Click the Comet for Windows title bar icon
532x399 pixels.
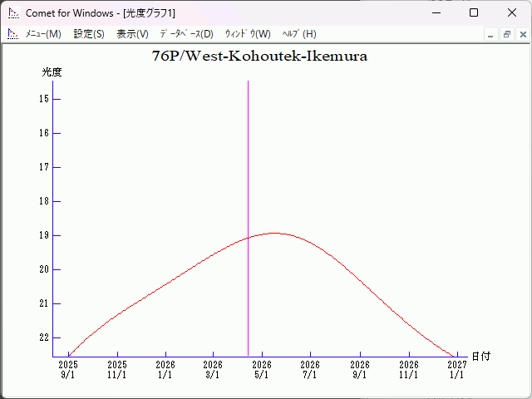click(12, 12)
